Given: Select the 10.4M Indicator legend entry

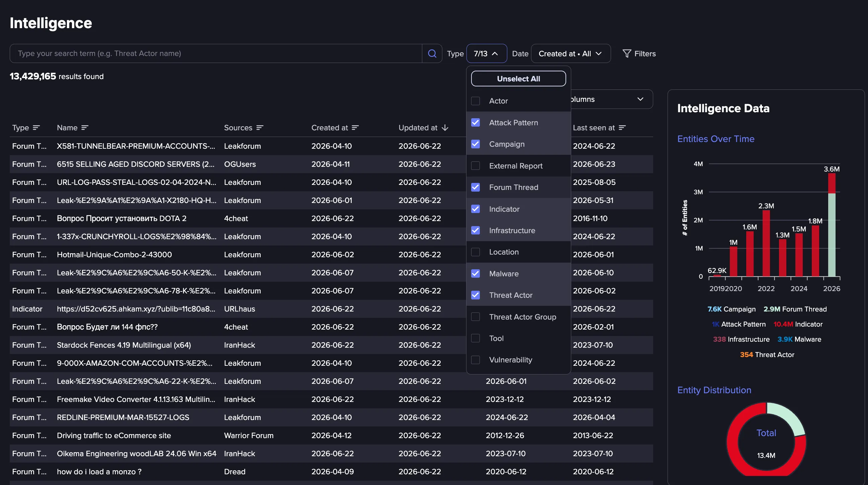Looking at the screenshot, I should (798, 324).
